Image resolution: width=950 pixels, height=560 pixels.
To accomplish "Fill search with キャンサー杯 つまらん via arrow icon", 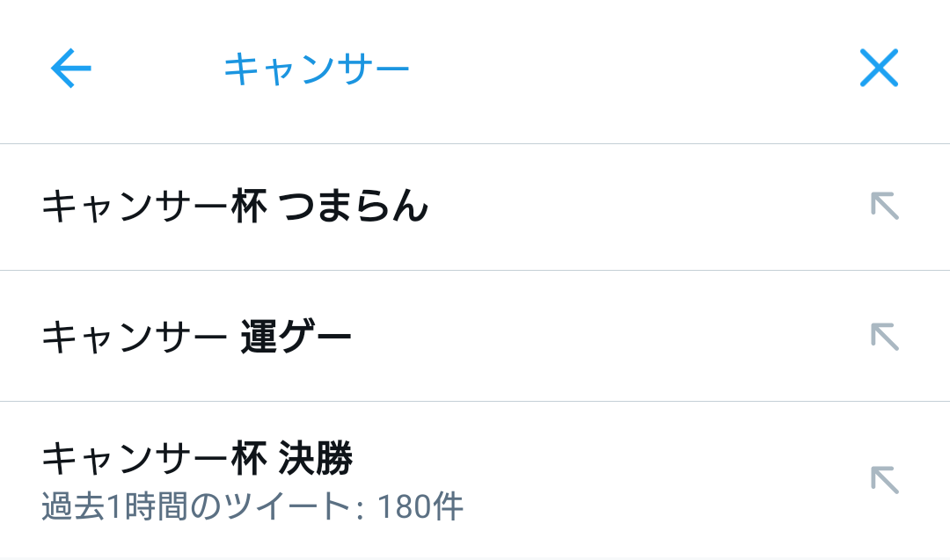I will 885,206.
